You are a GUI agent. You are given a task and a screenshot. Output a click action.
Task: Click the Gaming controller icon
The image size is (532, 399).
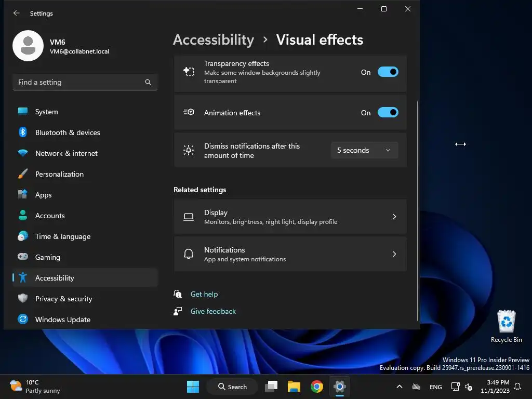click(23, 257)
